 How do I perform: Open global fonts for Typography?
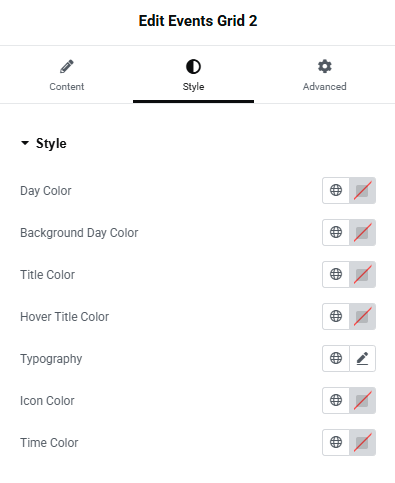(x=336, y=358)
